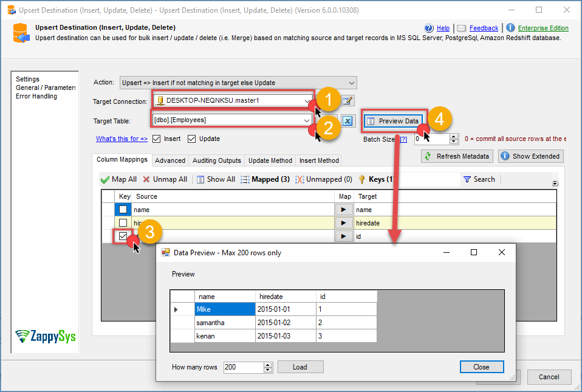Expand the Action dropdown
582x392 pixels.
[351, 83]
